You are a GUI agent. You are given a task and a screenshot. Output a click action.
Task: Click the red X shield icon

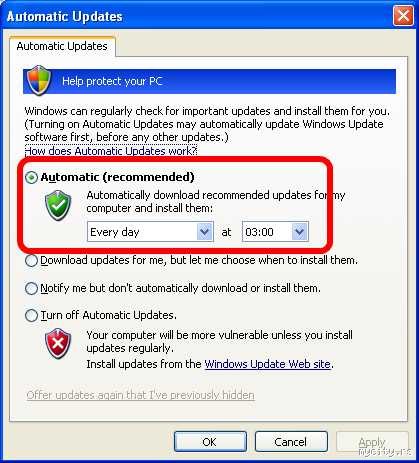tap(58, 343)
